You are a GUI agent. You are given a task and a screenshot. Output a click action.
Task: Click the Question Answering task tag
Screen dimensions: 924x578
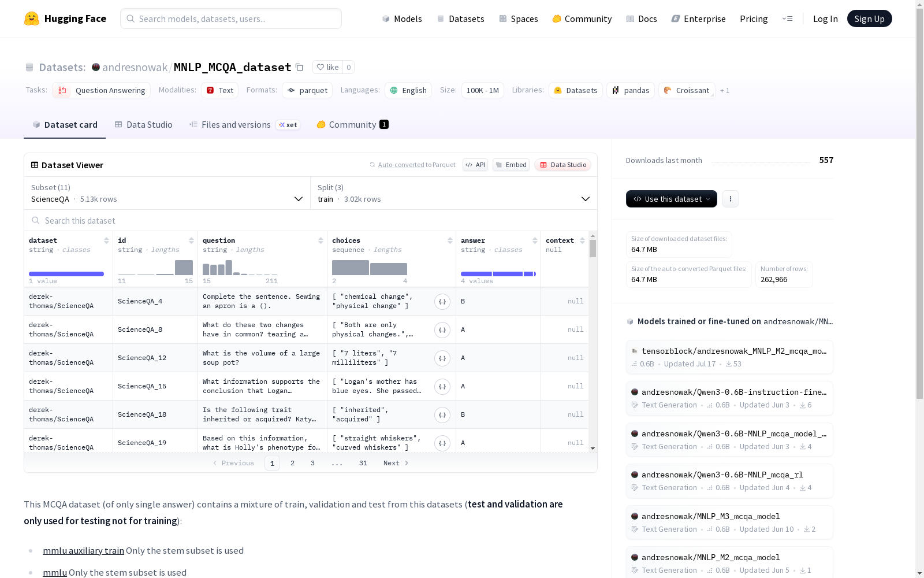pyautogui.click(x=102, y=90)
